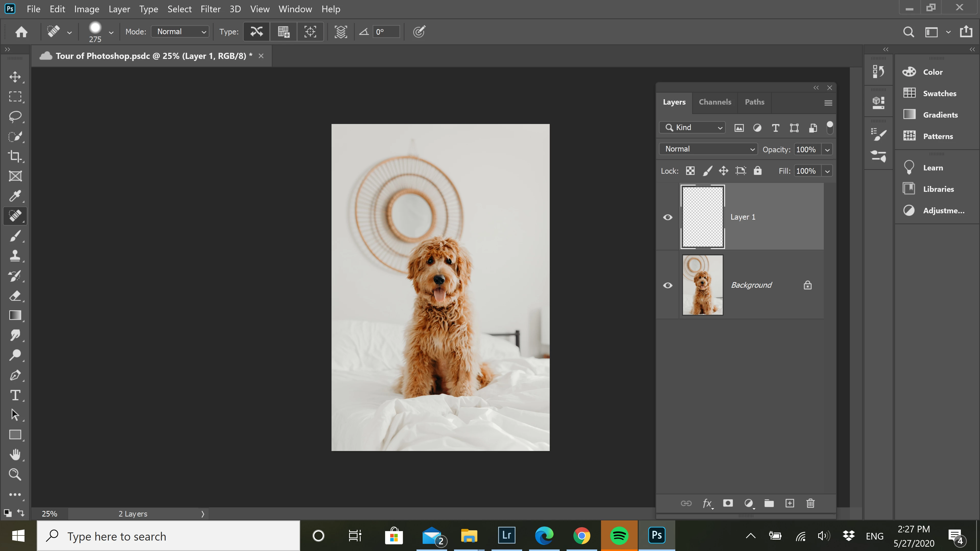Screen dimensions: 980x551
Task: Select the Crop tool
Action: click(15, 156)
